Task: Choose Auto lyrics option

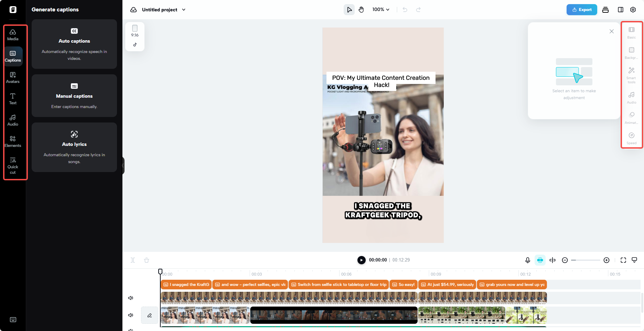Action: [74, 147]
